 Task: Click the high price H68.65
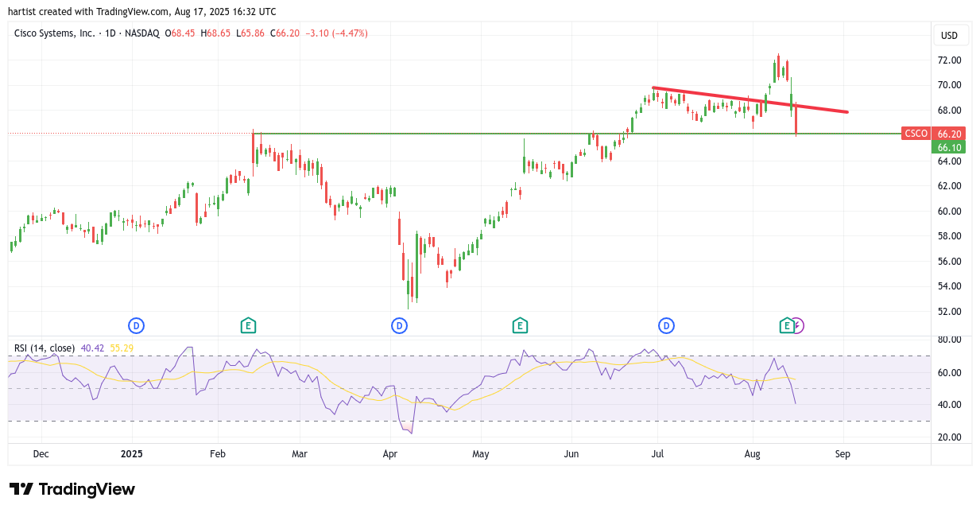(x=215, y=33)
